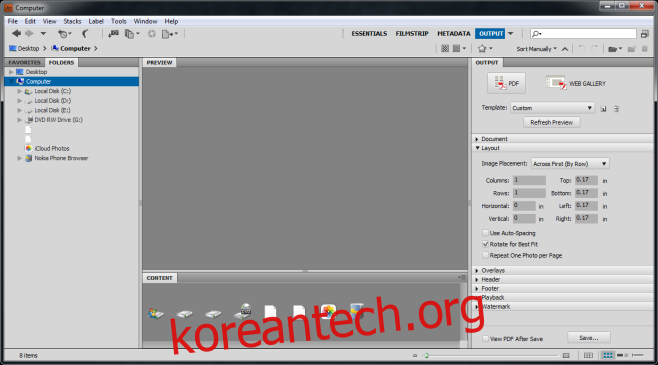This screenshot has width=658, height=365.
Task: Click the Refresh Preview button
Action: click(x=551, y=123)
